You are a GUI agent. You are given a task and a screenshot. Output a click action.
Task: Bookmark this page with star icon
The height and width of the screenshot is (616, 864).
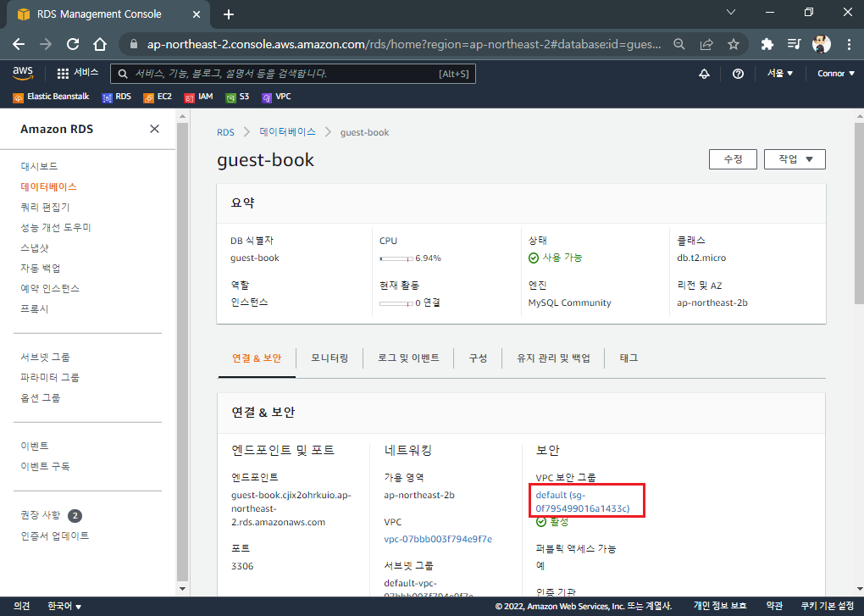pos(734,44)
